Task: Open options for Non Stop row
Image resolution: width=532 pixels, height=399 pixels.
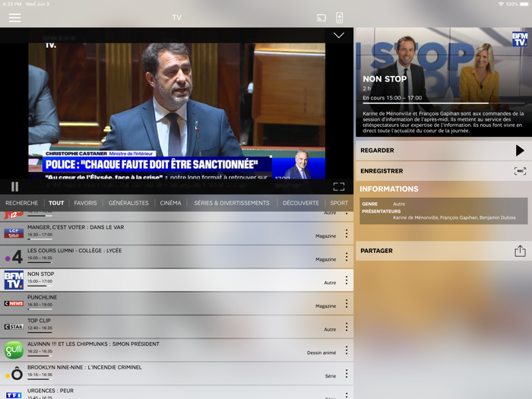Action: click(347, 280)
